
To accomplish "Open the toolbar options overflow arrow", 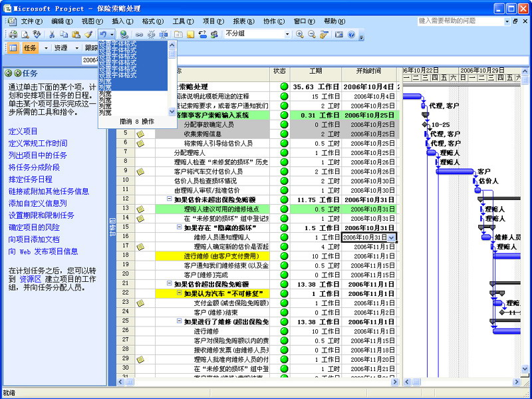I will point(361,37).
